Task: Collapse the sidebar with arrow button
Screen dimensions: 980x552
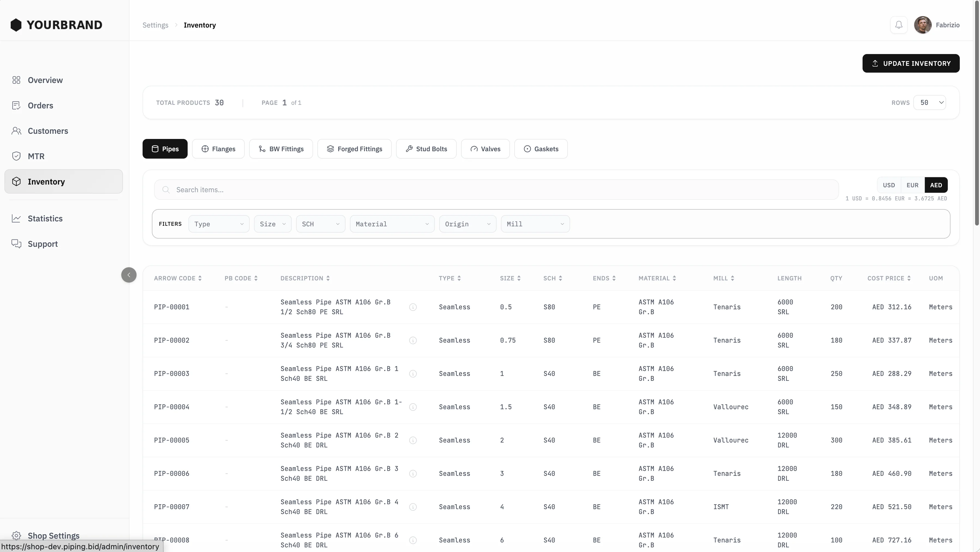Action: click(x=129, y=275)
